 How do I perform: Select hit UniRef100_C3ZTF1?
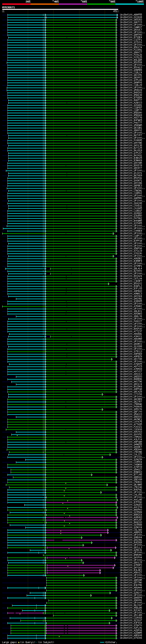pyautogui.click(x=131, y=40)
